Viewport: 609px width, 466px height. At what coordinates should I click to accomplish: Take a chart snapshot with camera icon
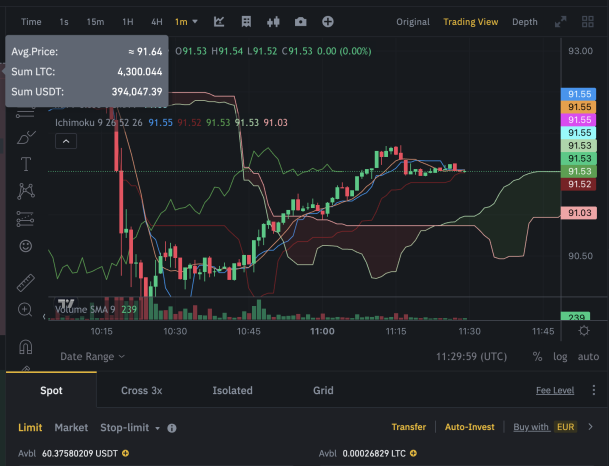tap(300, 22)
